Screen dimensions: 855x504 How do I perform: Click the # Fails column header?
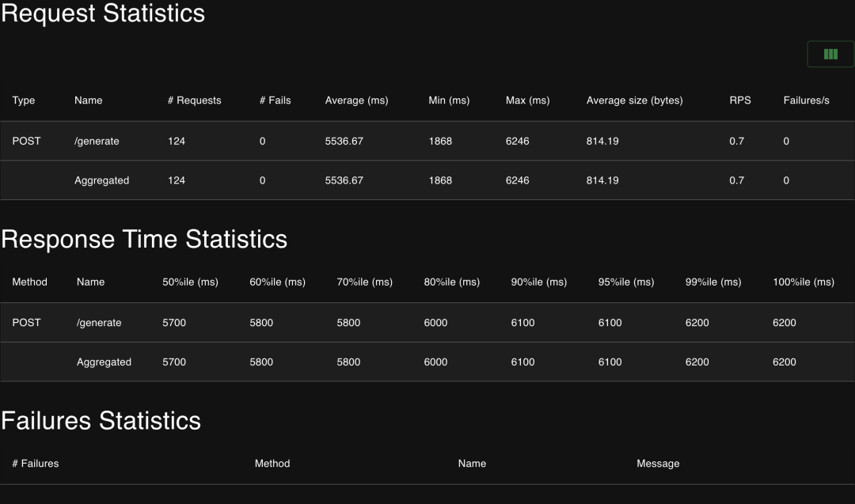click(275, 100)
